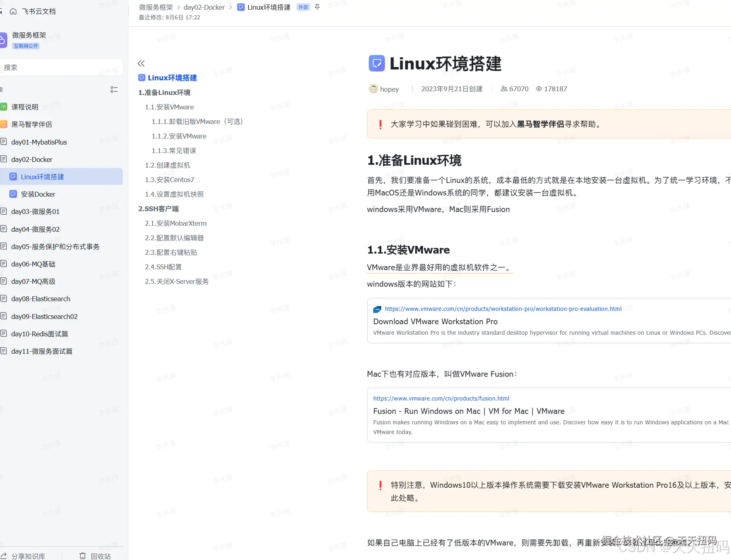This screenshot has width=731, height=560.
Task: Click the document icon beside day08-Elasticsearch
Action: click(4, 299)
